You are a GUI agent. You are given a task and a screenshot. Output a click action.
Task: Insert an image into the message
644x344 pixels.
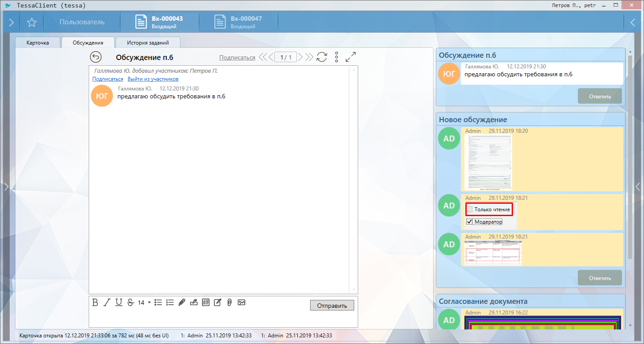[241, 303]
